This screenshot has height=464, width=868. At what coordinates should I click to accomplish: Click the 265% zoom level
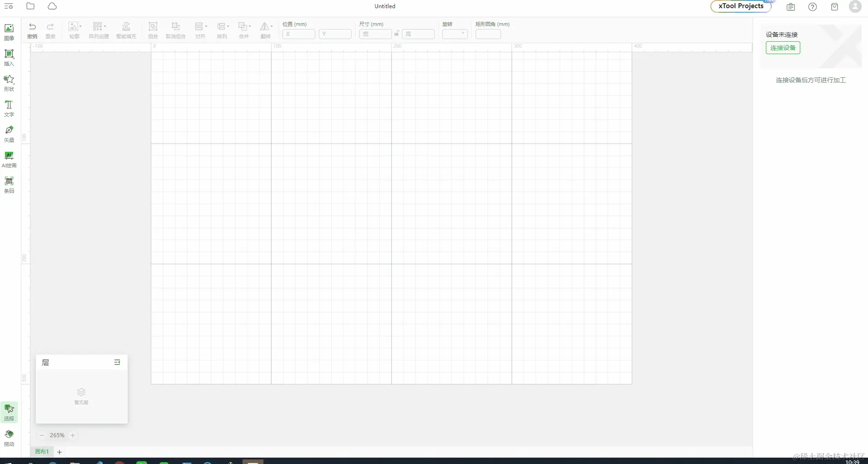point(57,435)
